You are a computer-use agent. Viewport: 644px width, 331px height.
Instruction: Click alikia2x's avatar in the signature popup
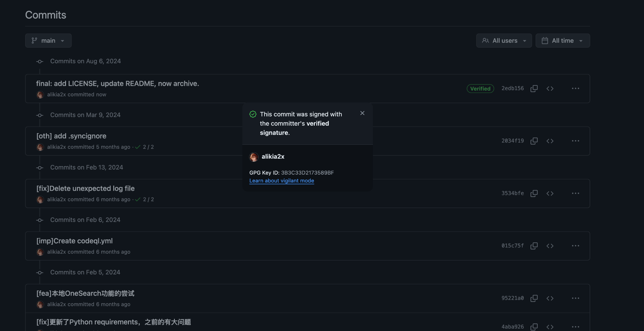point(253,157)
